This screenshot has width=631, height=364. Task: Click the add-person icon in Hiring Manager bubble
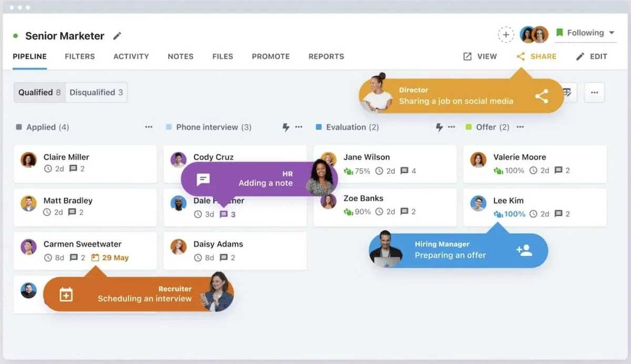click(524, 250)
